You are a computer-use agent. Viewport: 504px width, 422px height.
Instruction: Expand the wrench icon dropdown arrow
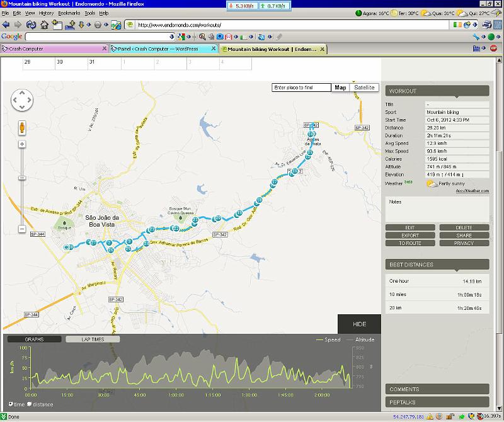483,37
